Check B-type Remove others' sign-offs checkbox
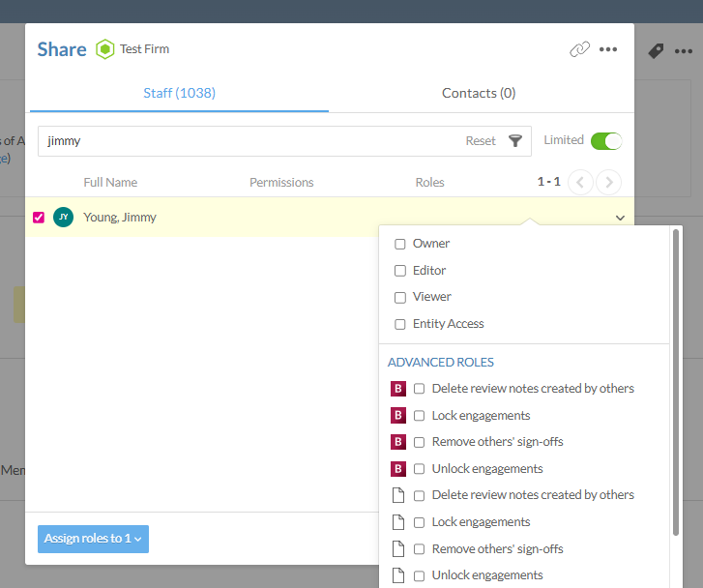This screenshot has height=588, width=703. tap(419, 442)
